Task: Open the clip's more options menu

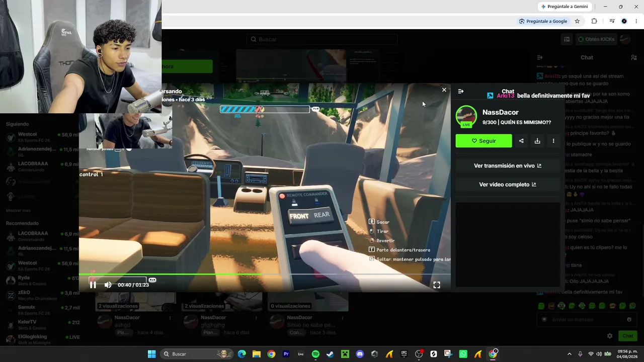Action: pyautogui.click(x=553, y=141)
